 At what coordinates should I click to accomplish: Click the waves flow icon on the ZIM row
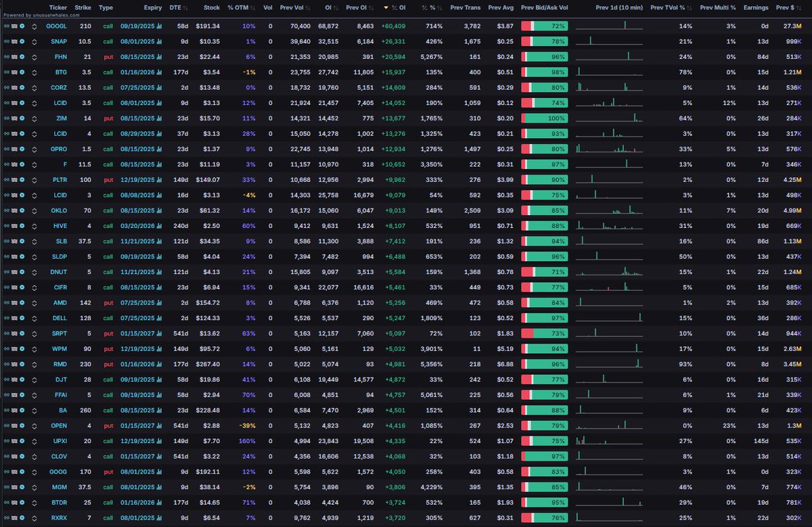[14, 117]
